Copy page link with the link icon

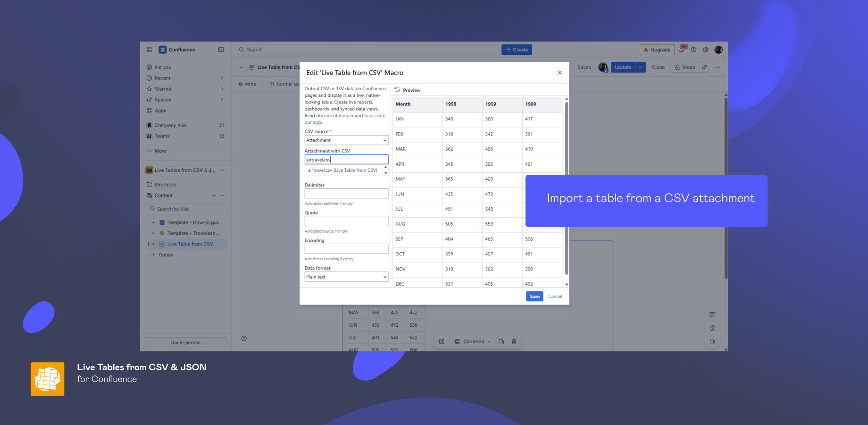[x=704, y=67]
